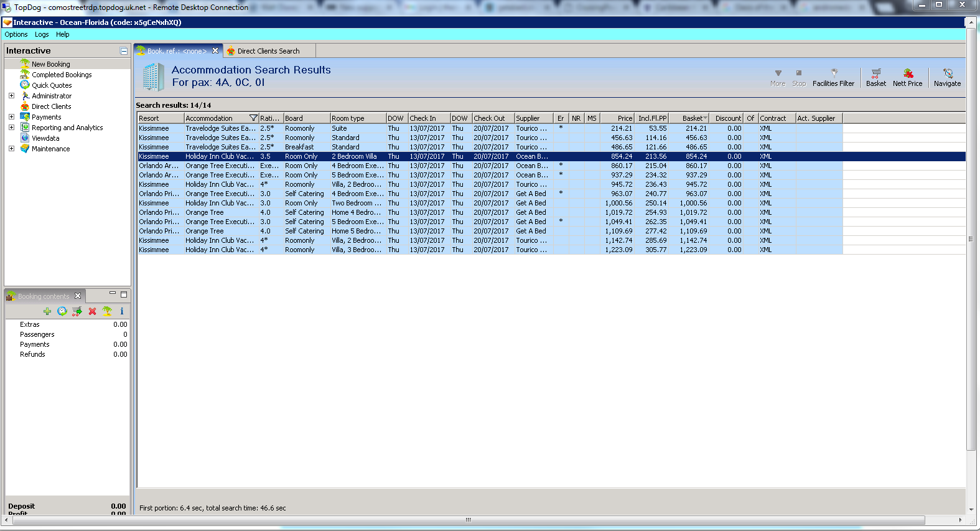Click the red X delete icon in Booking contents

pos(92,311)
